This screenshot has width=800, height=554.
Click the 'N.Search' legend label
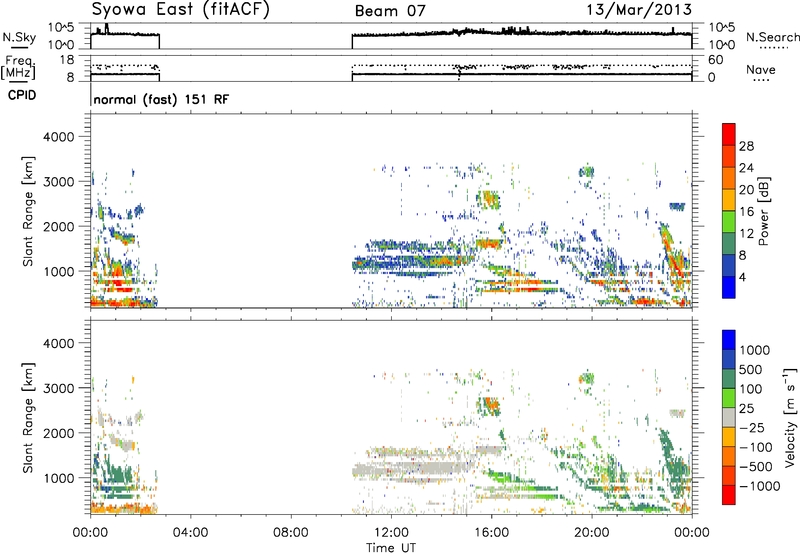point(772,37)
